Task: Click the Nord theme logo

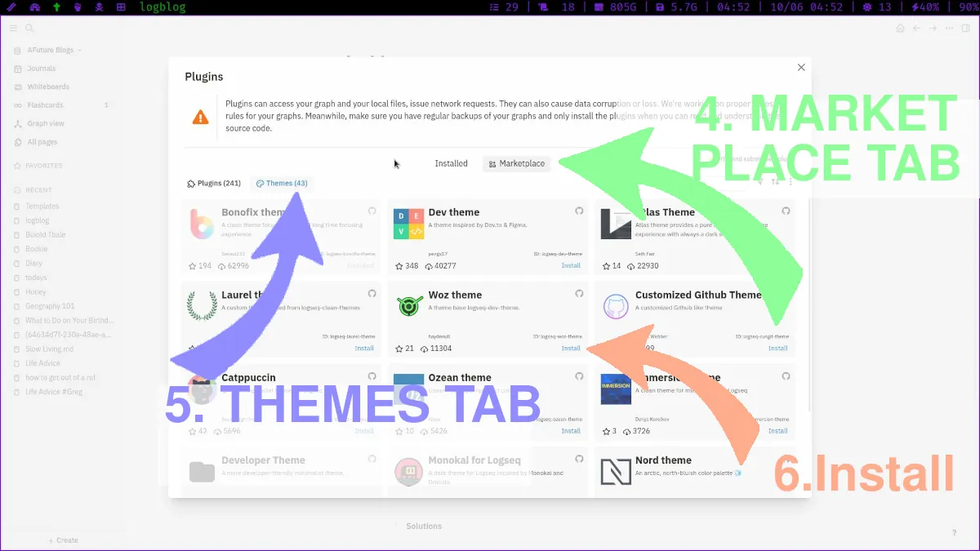Action: (x=616, y=472)
